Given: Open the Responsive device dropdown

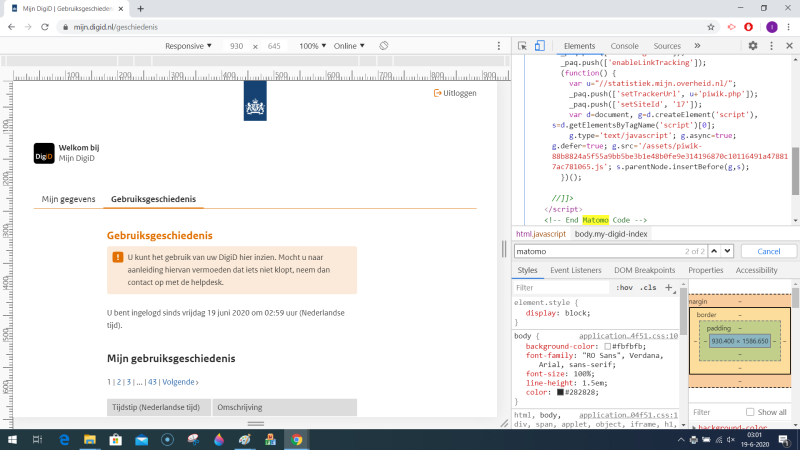Looking at the screenshot, I should tap(188, 46).
